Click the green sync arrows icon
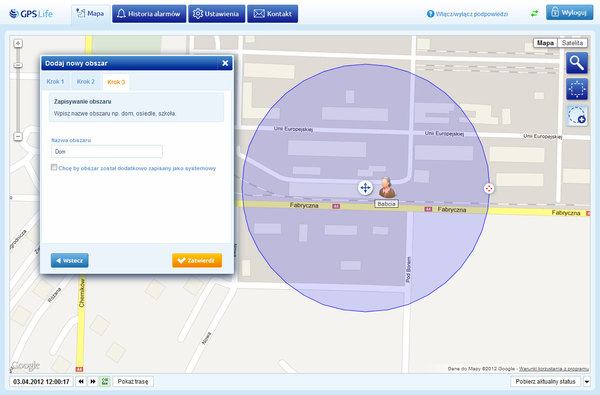 pos(534,13)
